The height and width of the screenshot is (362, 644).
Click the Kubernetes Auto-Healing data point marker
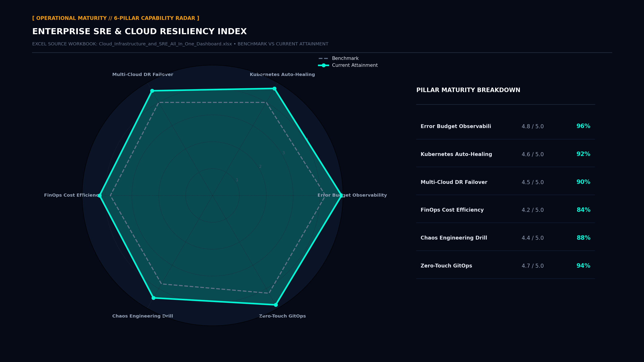275,89
